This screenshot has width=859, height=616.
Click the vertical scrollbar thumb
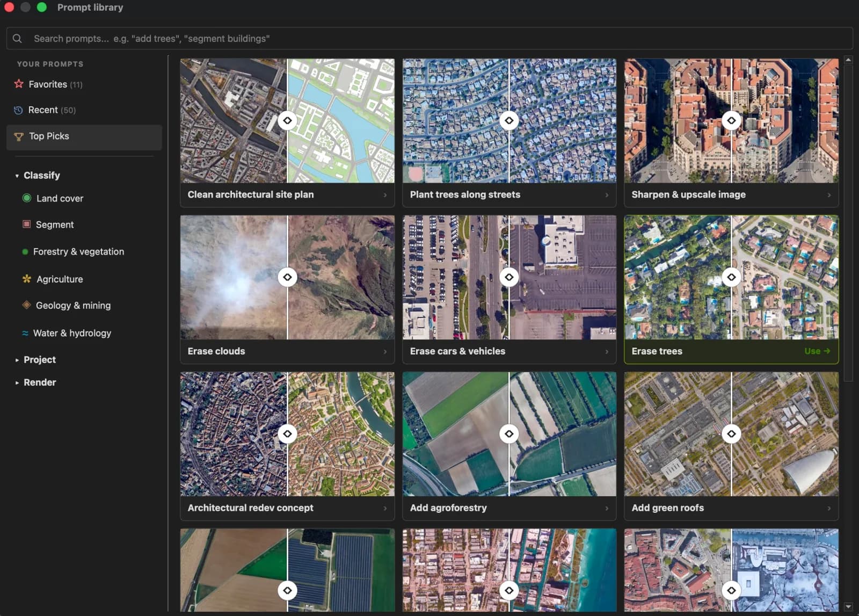click(848, 223)
